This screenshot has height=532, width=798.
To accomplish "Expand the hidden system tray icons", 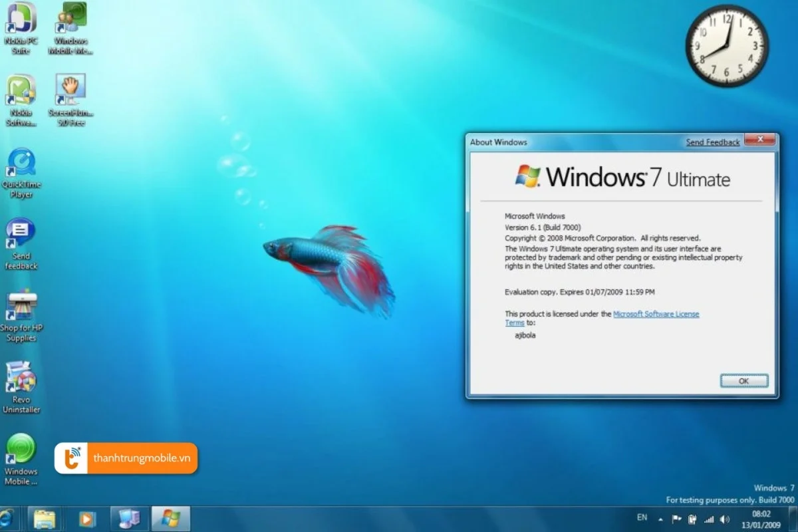I will (660, 518).
